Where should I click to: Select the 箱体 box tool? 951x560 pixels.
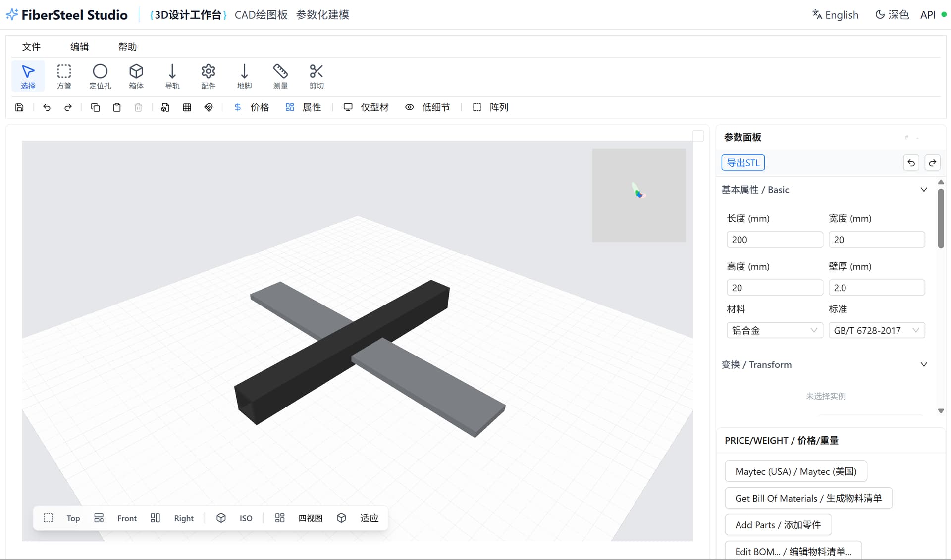tap(136, 76)
